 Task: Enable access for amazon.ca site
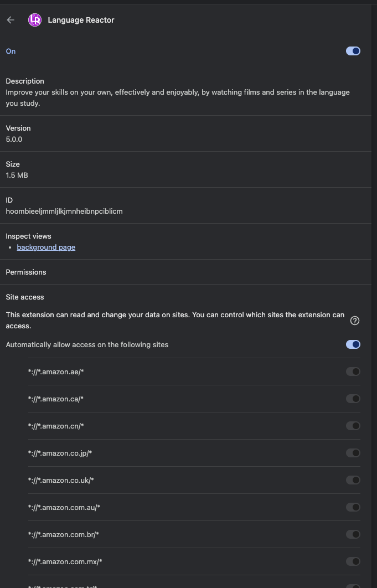tap(353, 399)
